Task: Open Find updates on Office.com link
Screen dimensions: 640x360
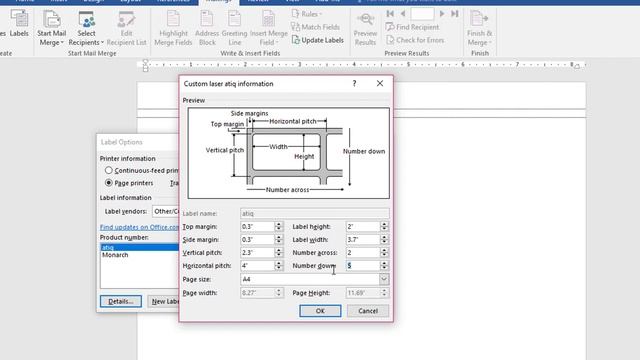Action: [139, 227]
